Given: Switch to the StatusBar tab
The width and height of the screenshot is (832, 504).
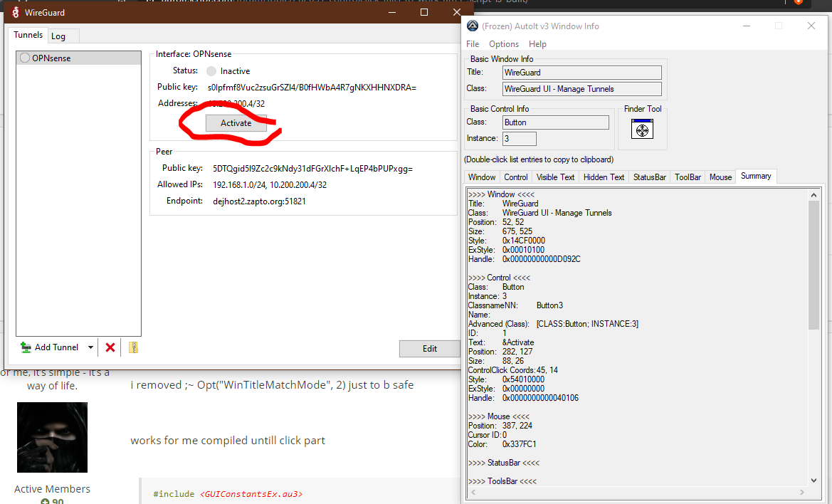Looking at the screenshot, I should click(x=650, y=177).
